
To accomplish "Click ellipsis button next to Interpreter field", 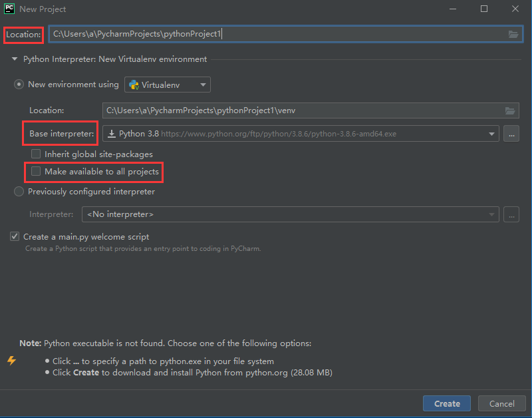I will click(x=511, y=214).
